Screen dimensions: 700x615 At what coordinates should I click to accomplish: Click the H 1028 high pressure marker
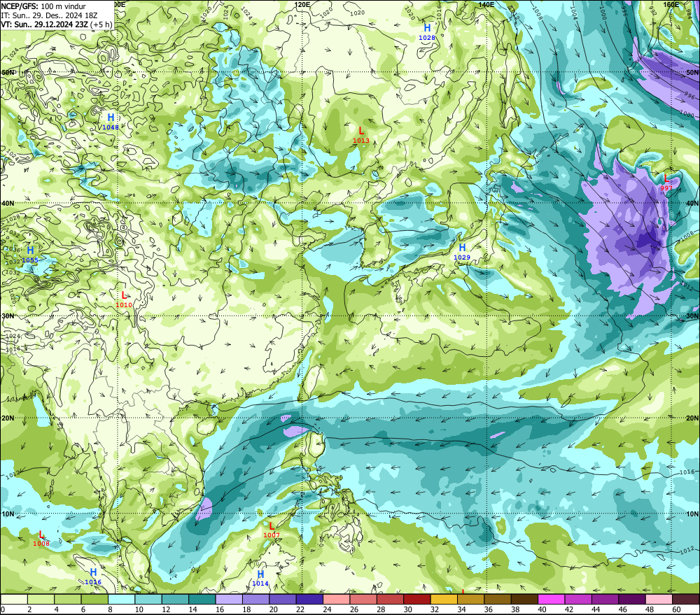tap(427, 33)
